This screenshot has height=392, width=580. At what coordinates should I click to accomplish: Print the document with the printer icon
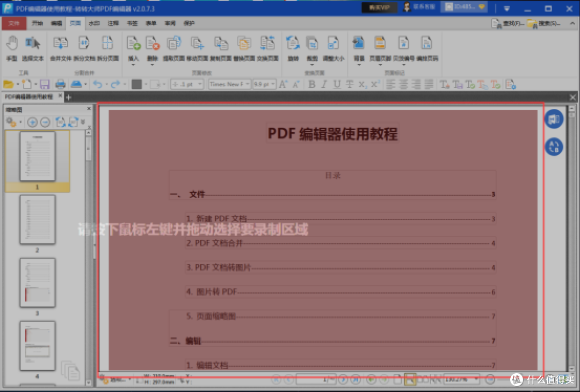click(60, 85)
